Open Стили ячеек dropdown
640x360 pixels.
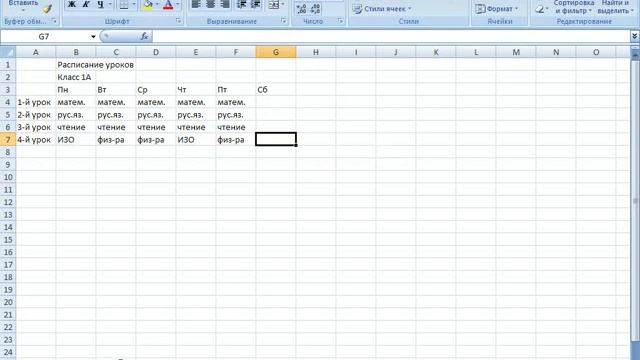pyautogui.click(x=382, y=9)
